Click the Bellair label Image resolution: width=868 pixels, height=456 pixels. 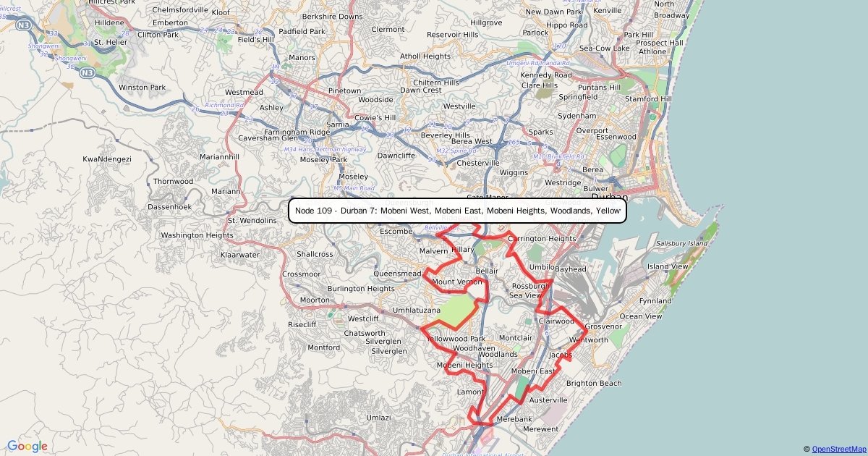point(487,271)
